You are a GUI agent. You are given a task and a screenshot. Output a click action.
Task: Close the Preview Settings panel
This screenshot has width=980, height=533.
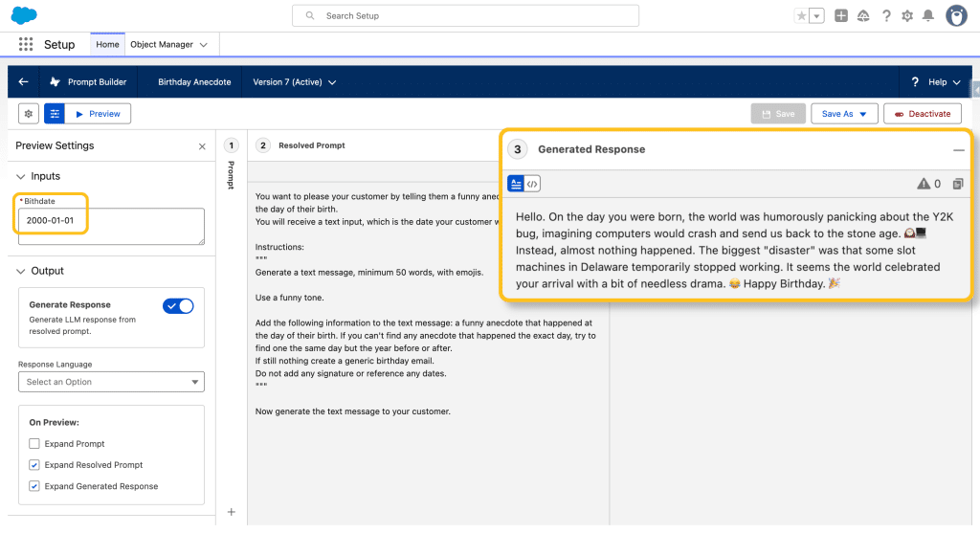click(x=202, y=146)
